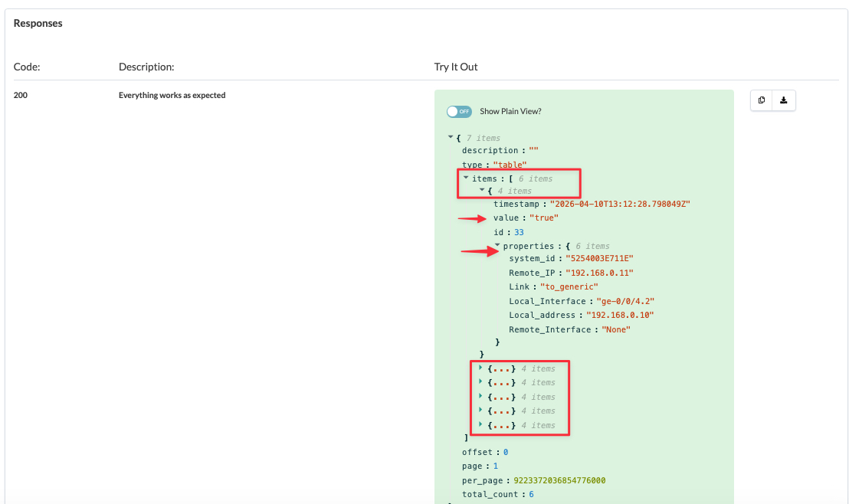Click the 200 response code

21,95
